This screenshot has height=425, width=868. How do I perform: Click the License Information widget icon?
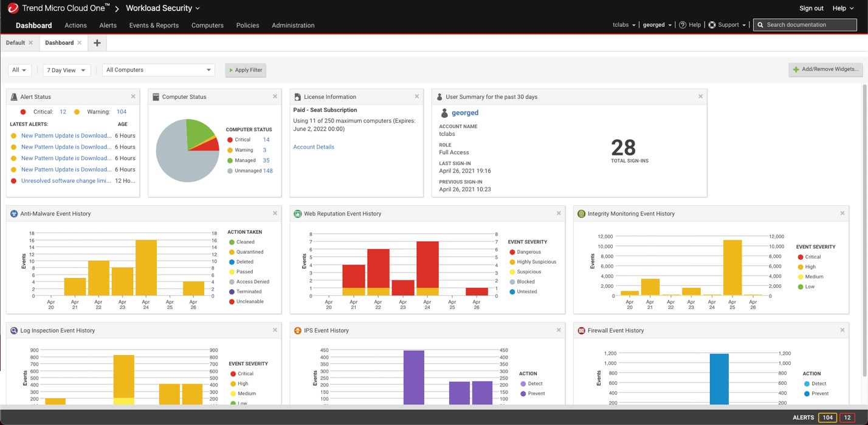297,97
